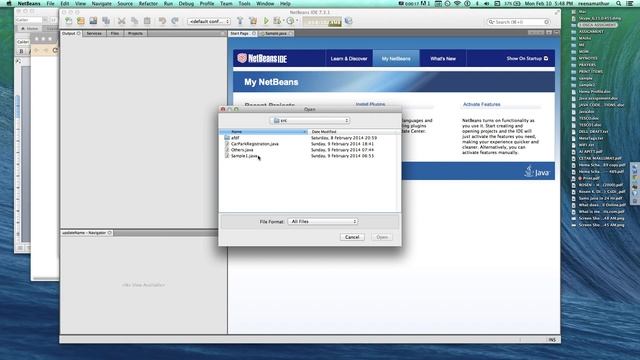Click the Save All toolbar icon
This screenshot has height=360, width=640.
[106, 21]
